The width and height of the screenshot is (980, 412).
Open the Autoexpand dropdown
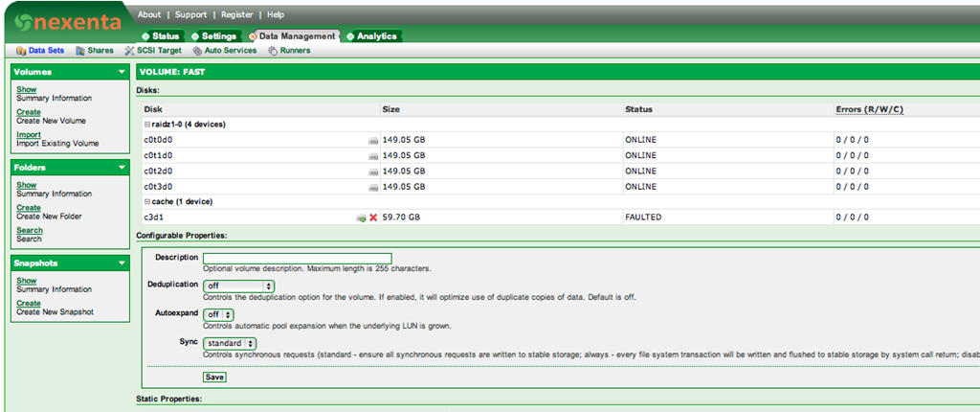point(218,314)
